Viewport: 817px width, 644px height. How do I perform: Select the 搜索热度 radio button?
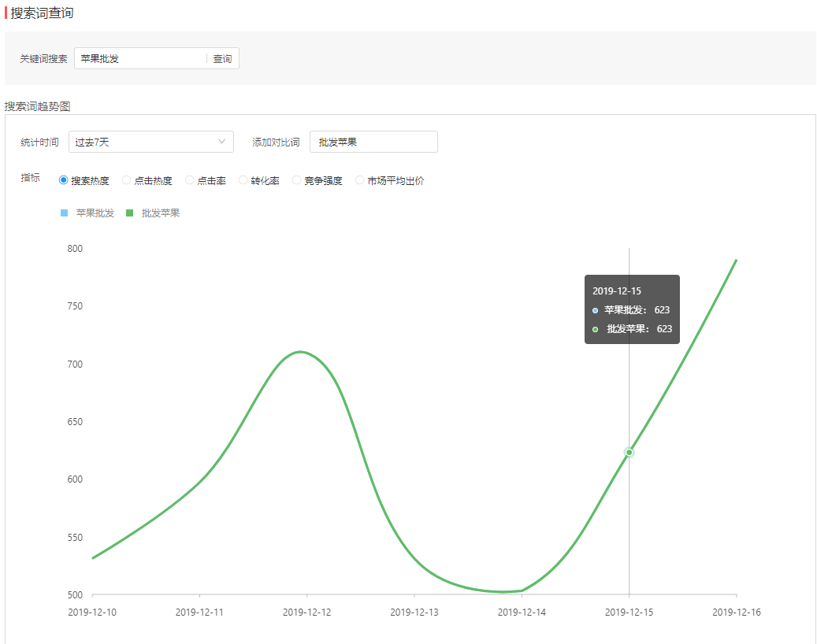pos(64,180)
